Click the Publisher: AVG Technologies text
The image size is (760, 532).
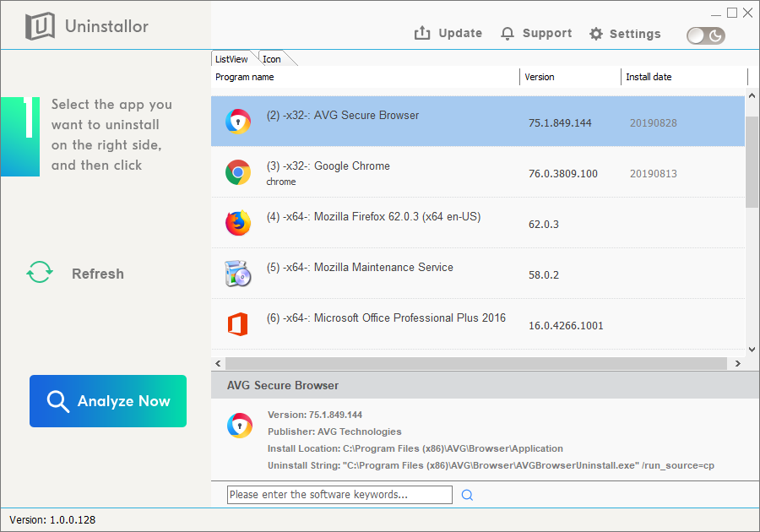pyautogui.click(x=334, y=432)
